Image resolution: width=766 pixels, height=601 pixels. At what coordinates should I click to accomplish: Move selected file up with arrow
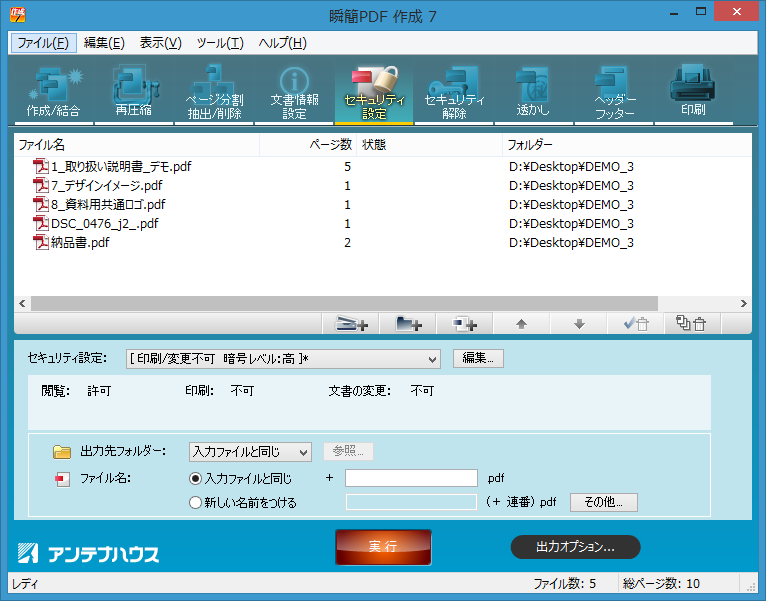521,323
